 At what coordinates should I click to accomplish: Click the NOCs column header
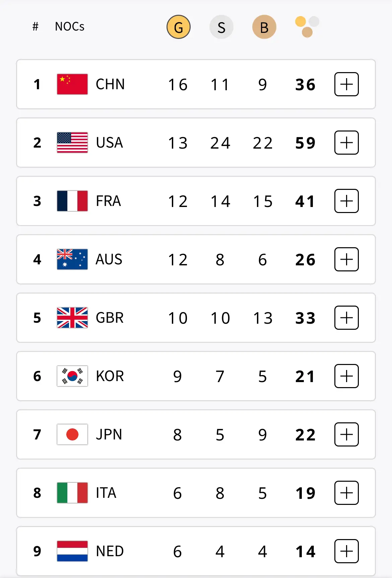click(x=70, y=27)
